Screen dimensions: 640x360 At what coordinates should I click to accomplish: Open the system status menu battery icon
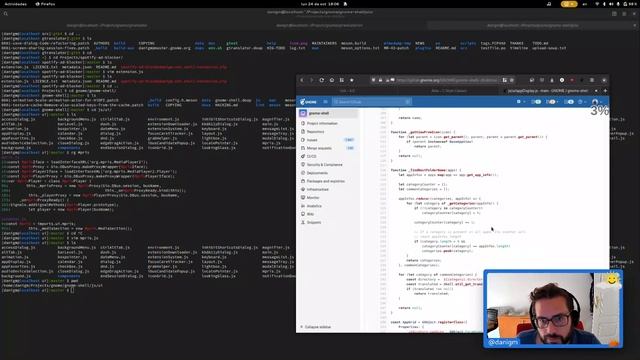pyautogui.click(x=625, y=4)
